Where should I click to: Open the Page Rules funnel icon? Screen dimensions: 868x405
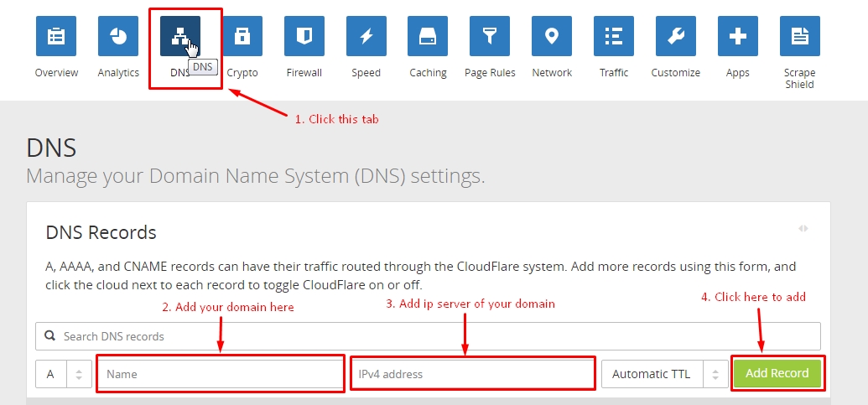pos(490,36)
